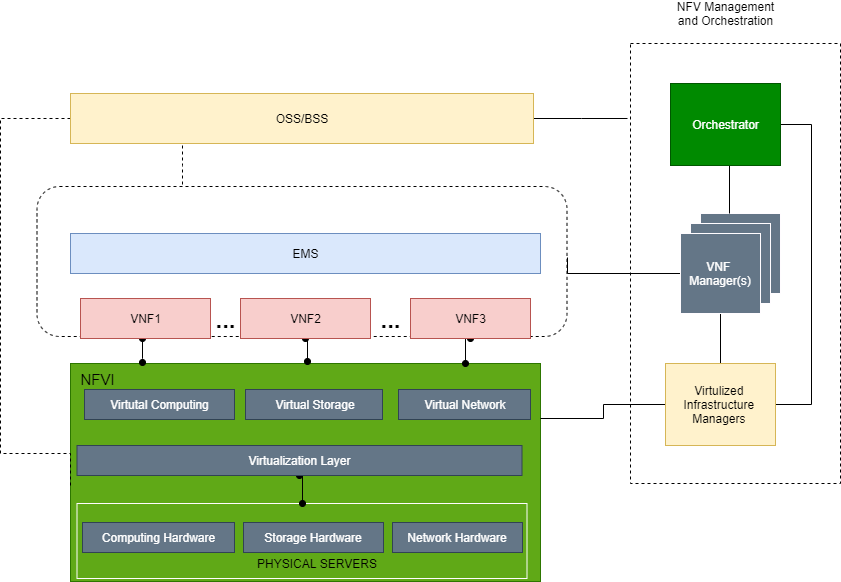Select the Network Hardware block

(x=458, y=537)
